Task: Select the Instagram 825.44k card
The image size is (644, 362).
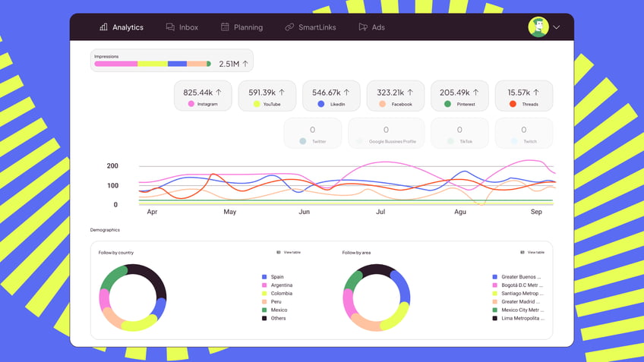Action: (x=203, y=96)
